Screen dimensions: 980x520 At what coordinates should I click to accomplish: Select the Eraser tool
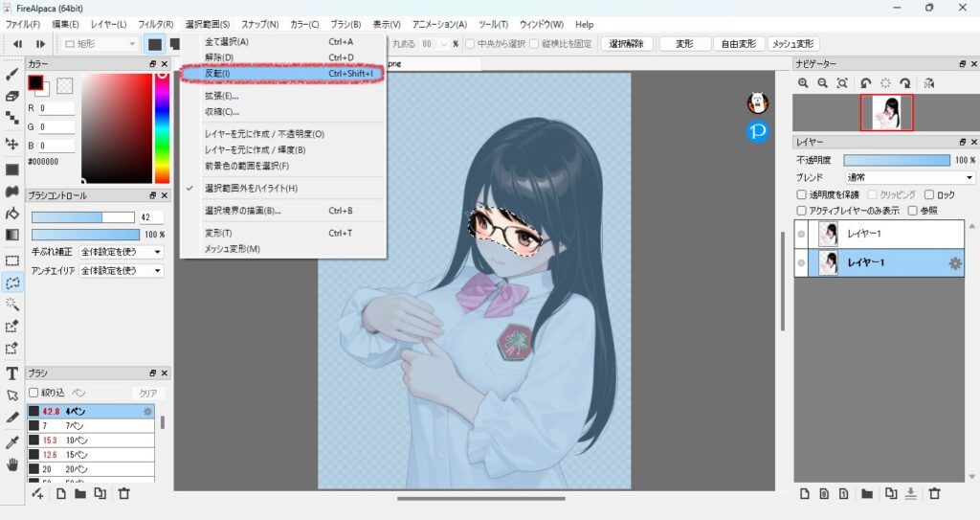[11, 97]
